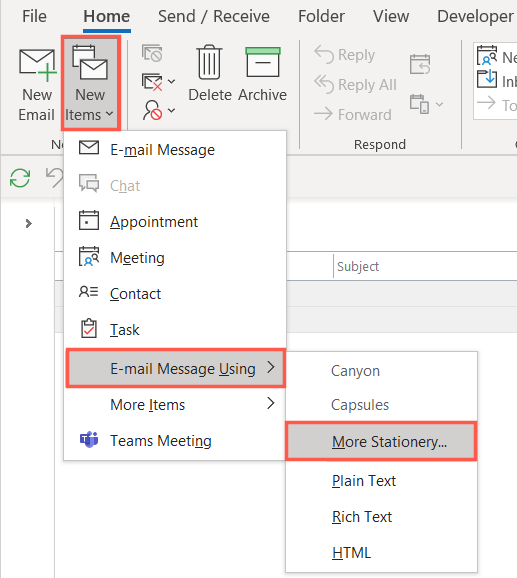
Task: Click Reply in the Respond group
Action: (x=345, y=55)
